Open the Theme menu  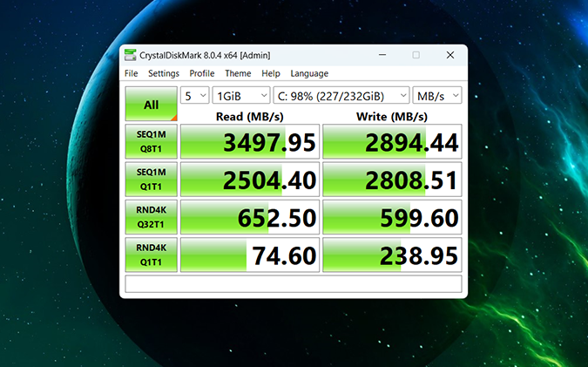(238, 73)
